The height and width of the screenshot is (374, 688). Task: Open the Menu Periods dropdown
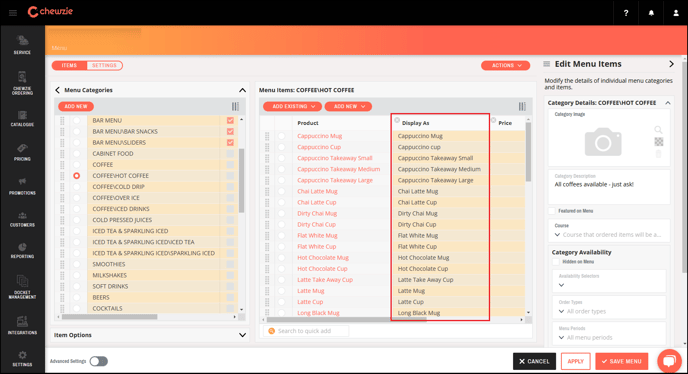609,333
